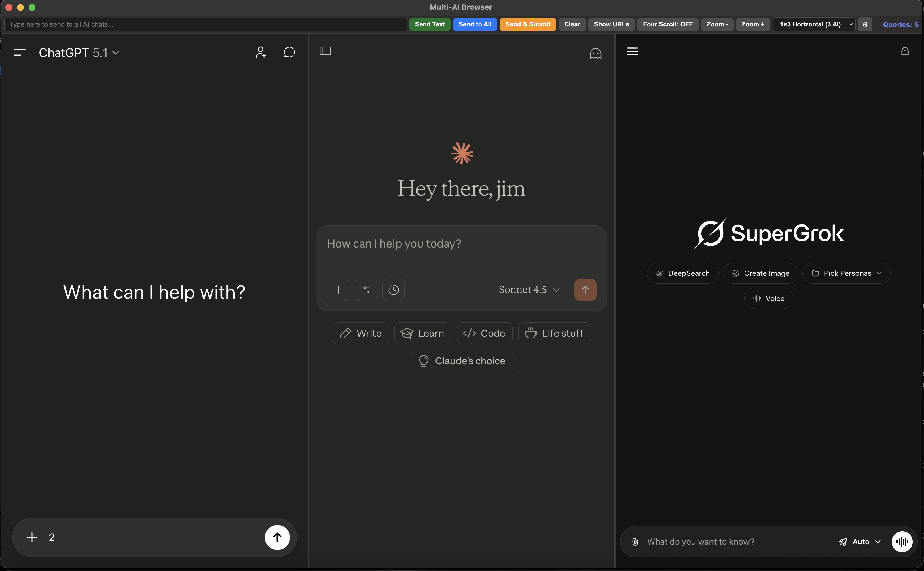The width and height of the screenshot is (924, 571).
Task: Click the Send & Submit button
Action: coord(527,24)
